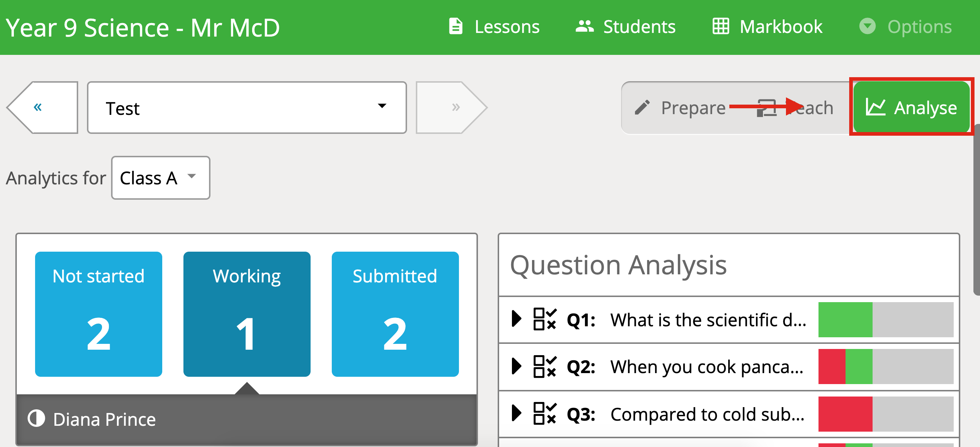Switch to the Prepare tab
Screen dimensions: 980x447
click(680, 108)
